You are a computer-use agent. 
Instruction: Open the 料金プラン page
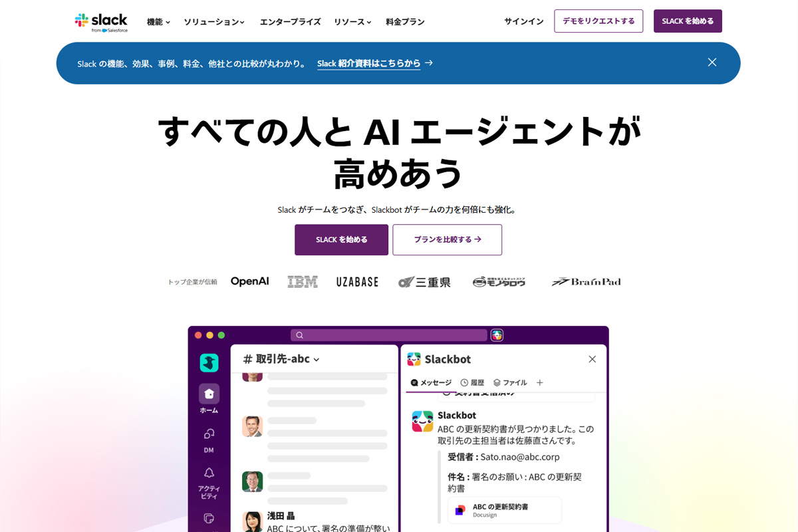point(405,22)
